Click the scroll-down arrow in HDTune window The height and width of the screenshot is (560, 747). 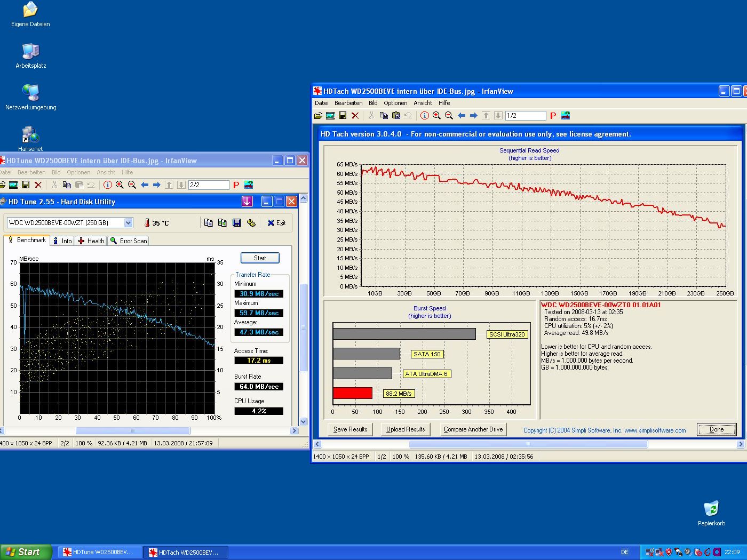[x=304, y=421]
